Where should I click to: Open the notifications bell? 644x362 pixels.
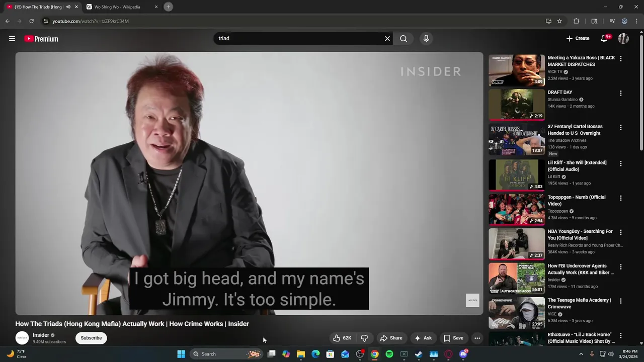[x=604, y=38]
